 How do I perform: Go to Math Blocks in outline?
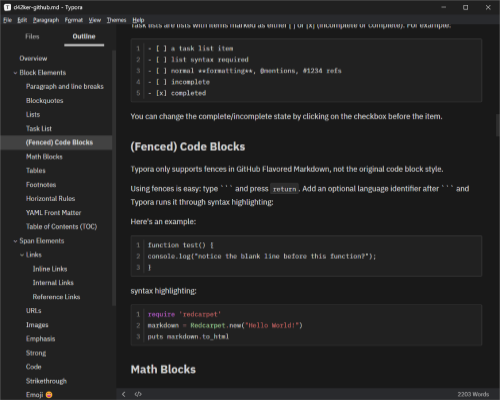point(44,156)
